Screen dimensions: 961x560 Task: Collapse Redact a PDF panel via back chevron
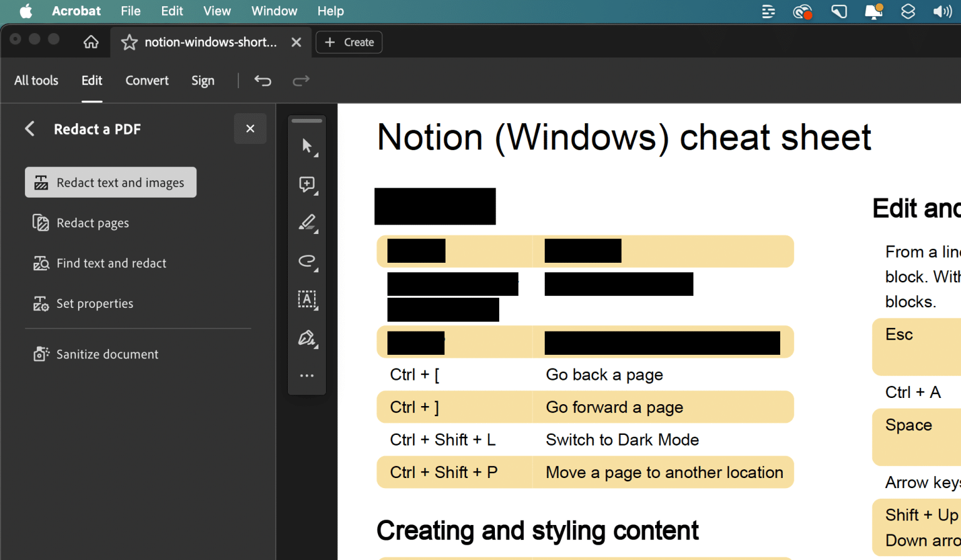29,128
